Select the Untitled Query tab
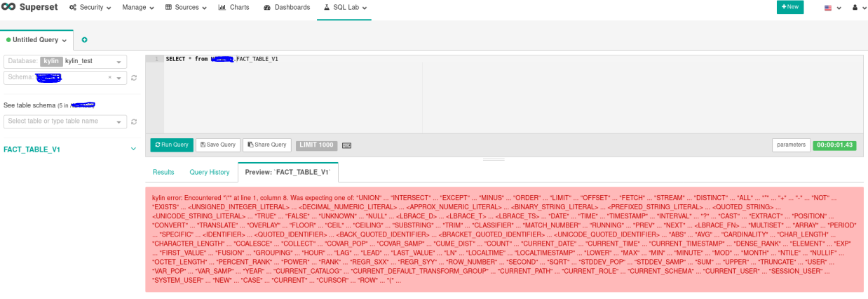The height and width of the screenshot is (299, 868). (36, 40)
